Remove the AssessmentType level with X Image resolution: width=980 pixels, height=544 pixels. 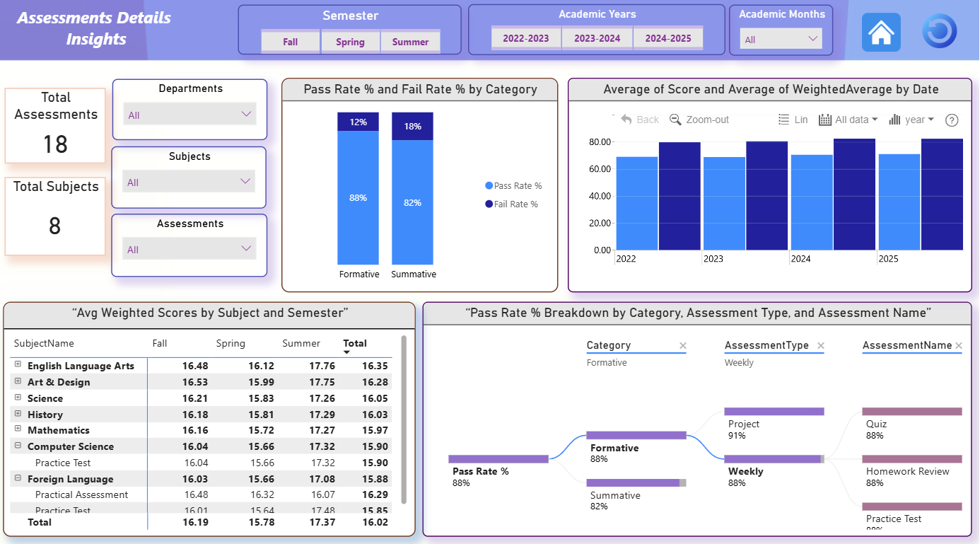click(821, 345)
